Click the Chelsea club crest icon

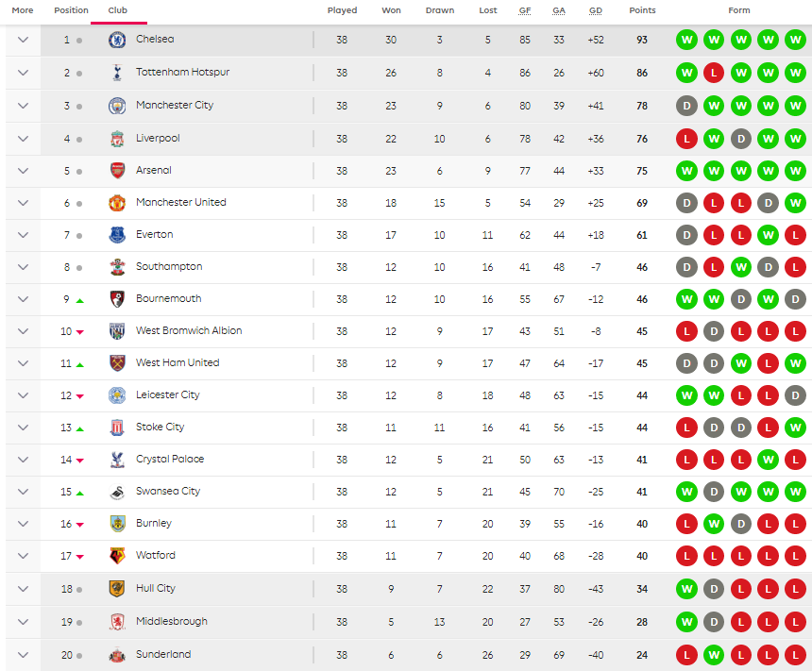117,40
